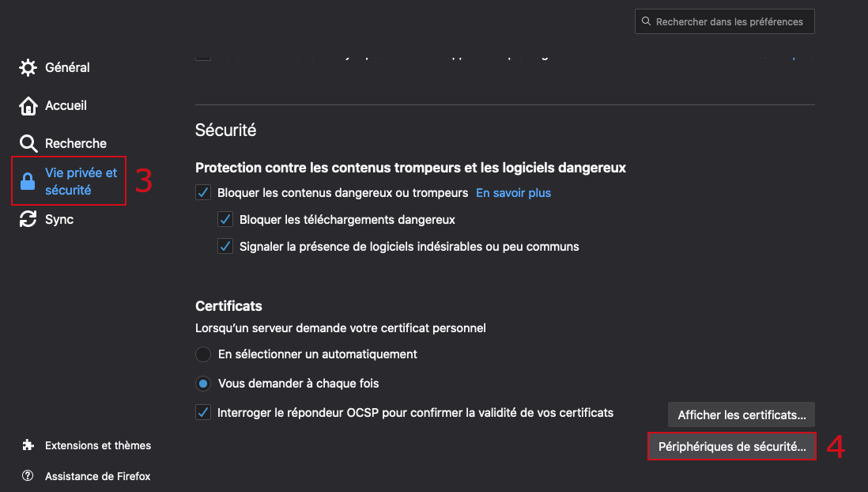The image size is (868, 492).
Task: Open Vie privée et sécurité text label
Action: (x=81, y=181)
